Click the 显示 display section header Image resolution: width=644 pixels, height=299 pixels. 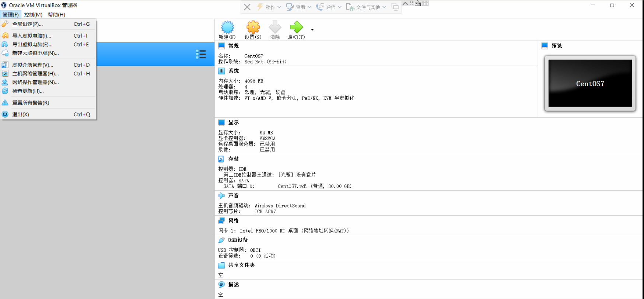[x=234, y=122]
